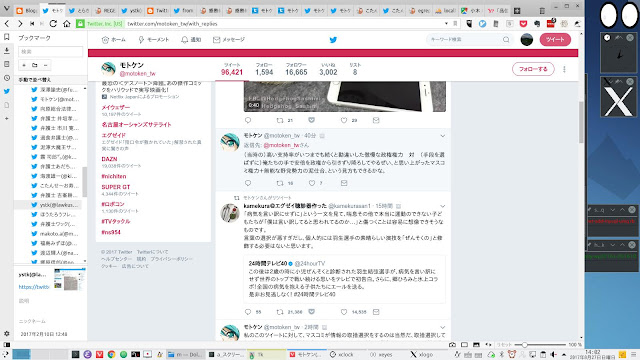The width and height of the screenshot is (640, 360).
Task: Click Twitter bird logo in header
Action: [x=333, y=40]
